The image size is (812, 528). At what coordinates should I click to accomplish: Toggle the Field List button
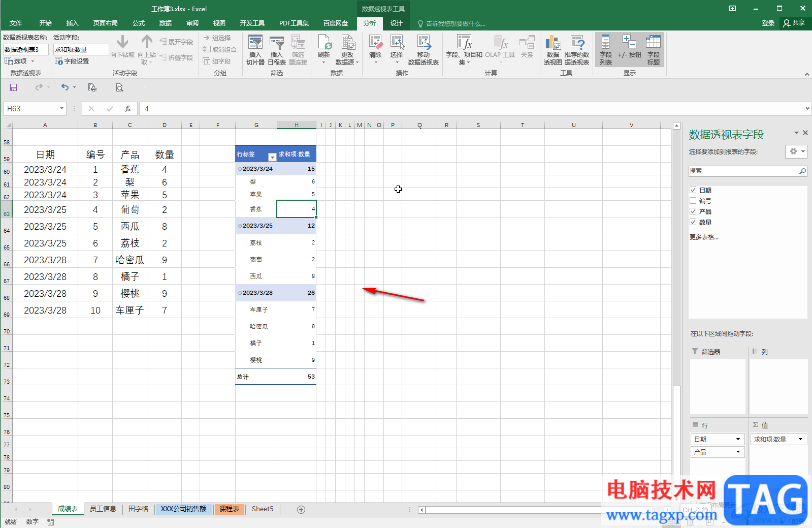(606, 50)
